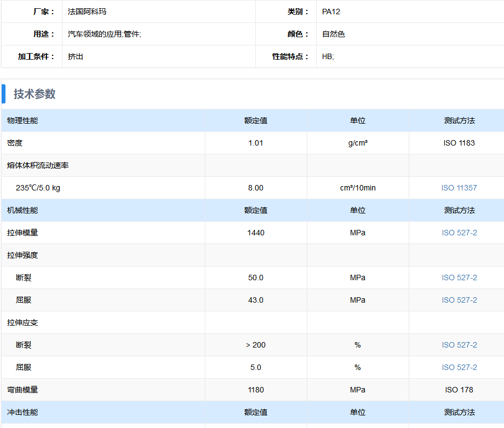Open ISO 527-2 link in 50.0 MPa row
This screenshot has width=504, height=428.
coord(459,277)
